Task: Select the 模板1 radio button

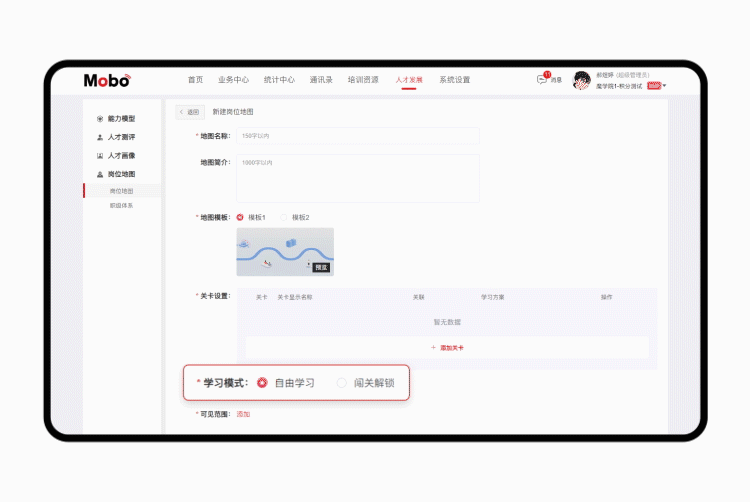Action: (x=241, y=217)
